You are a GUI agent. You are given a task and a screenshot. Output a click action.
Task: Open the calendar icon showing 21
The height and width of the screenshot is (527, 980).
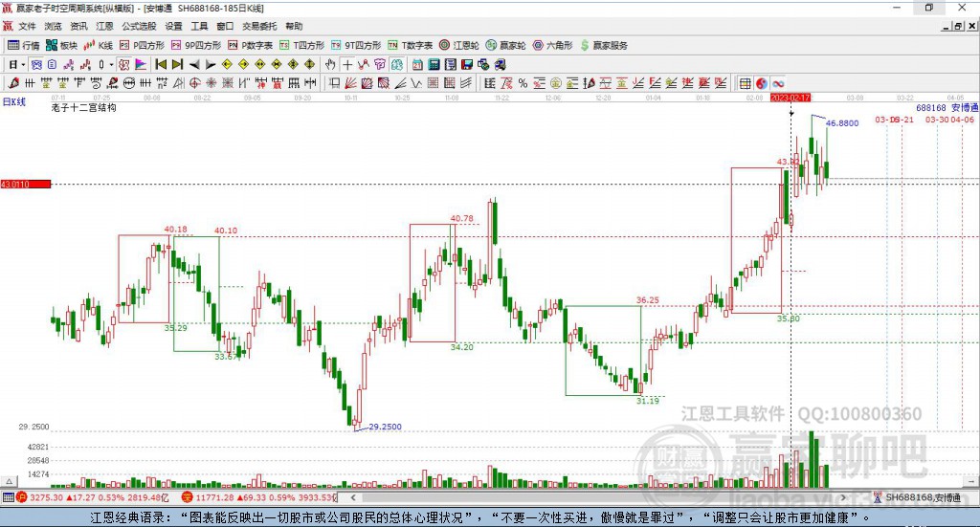click(417, 64)
